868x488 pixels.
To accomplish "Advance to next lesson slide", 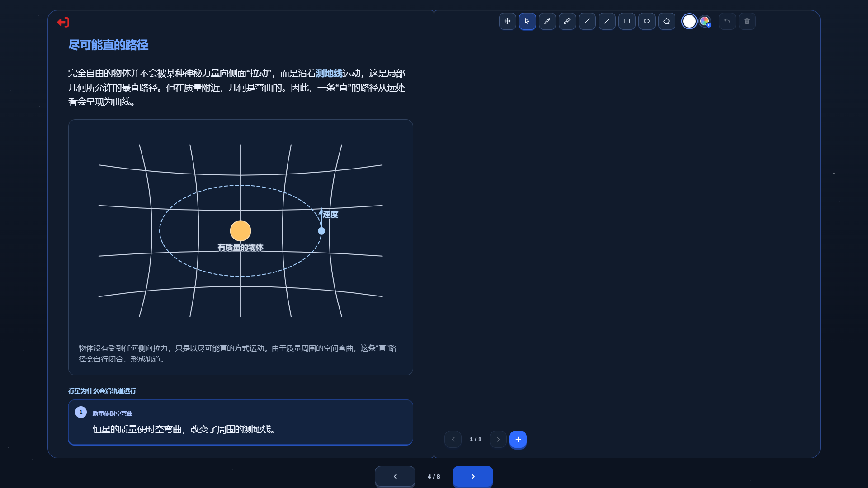I will [x=473, y=476].
